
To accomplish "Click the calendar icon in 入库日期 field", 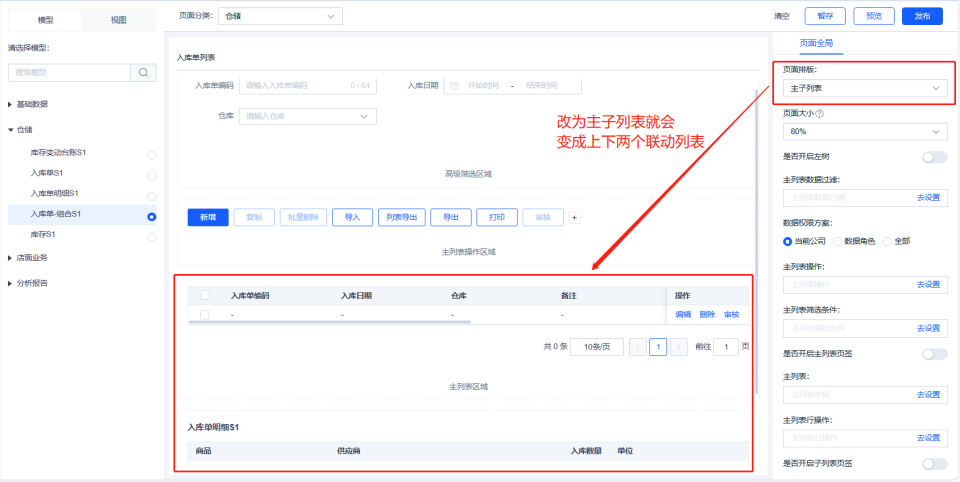I will (454, 86).
